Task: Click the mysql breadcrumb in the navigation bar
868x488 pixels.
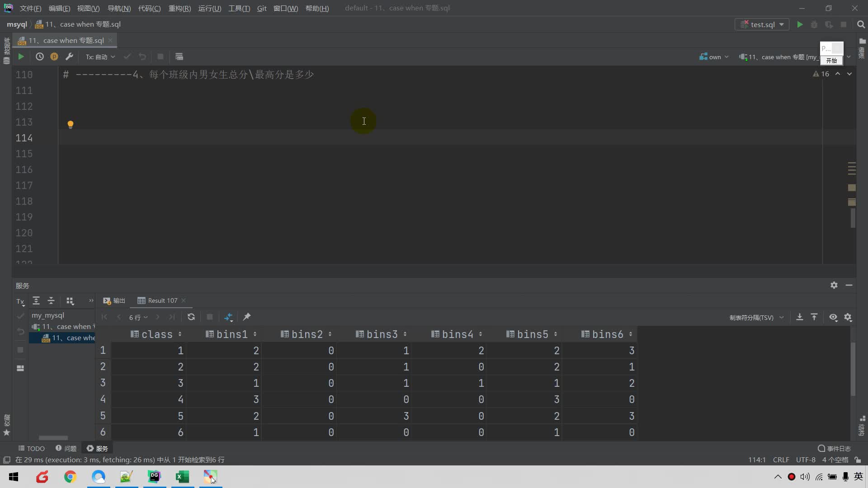Action: pos(17,24)
